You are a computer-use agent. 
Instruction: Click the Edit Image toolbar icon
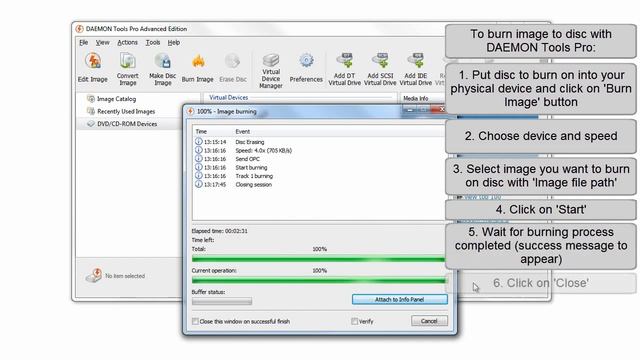point(93,61)
